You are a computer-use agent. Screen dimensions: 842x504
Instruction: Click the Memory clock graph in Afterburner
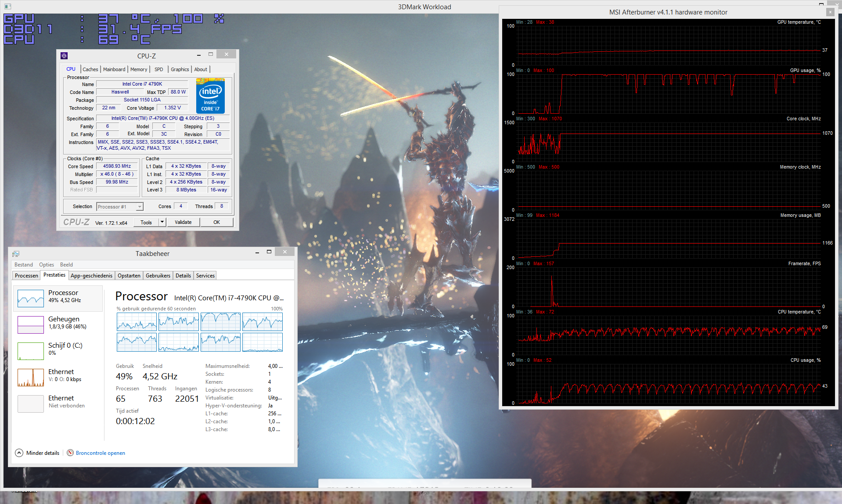click(x=669, y=191)
